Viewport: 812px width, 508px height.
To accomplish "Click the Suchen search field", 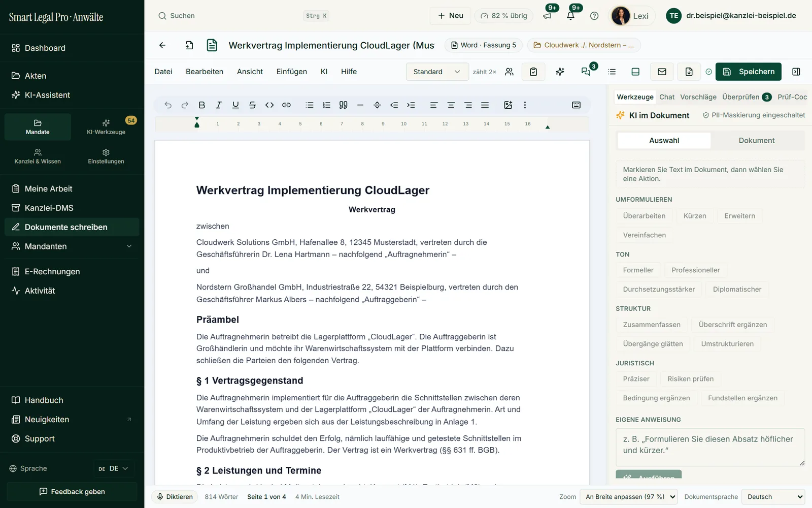I will click(244, 16).
